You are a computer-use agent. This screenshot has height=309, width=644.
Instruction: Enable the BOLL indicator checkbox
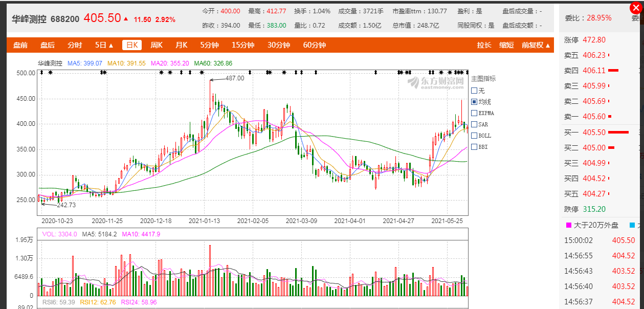(x=474, y=136)
